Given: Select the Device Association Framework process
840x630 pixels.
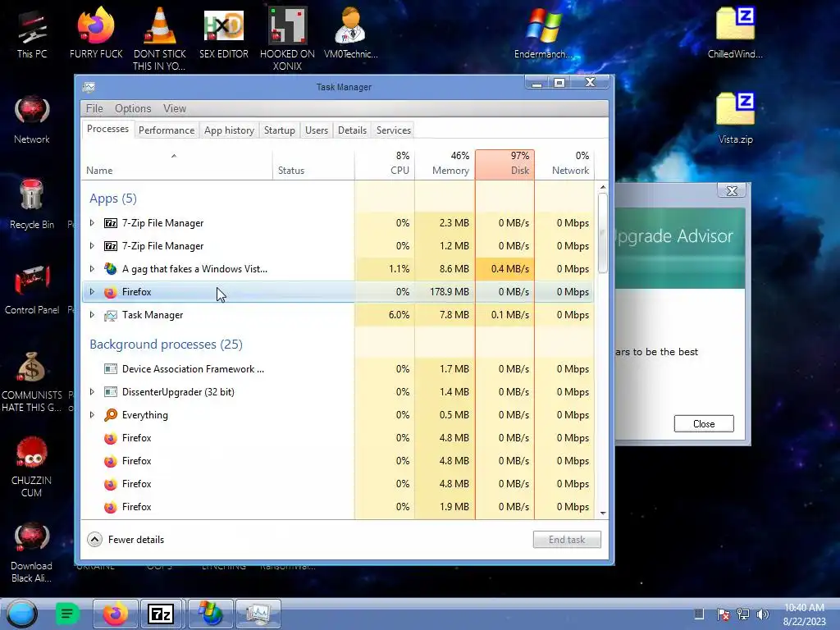Looking at the screenshot, I should 337,369.
